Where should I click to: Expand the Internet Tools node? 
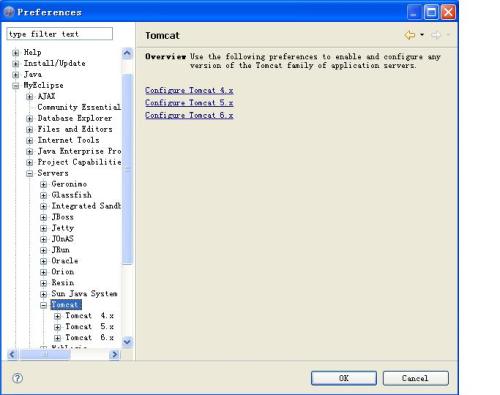pos(29,141)
